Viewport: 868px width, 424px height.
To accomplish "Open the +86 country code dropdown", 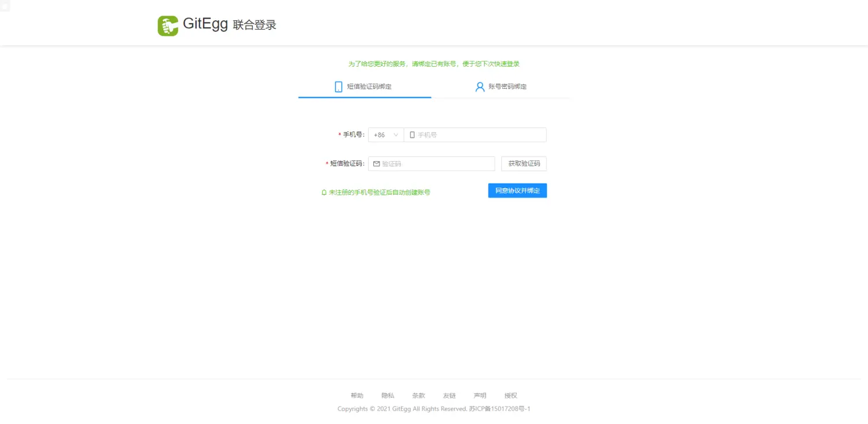I will (386, 135).
